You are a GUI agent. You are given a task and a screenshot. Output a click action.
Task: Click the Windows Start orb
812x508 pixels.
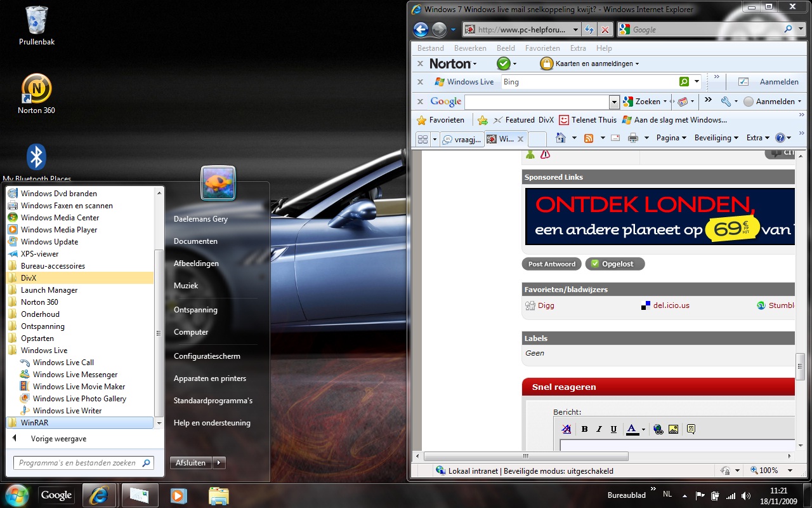[x=16, y=495]
